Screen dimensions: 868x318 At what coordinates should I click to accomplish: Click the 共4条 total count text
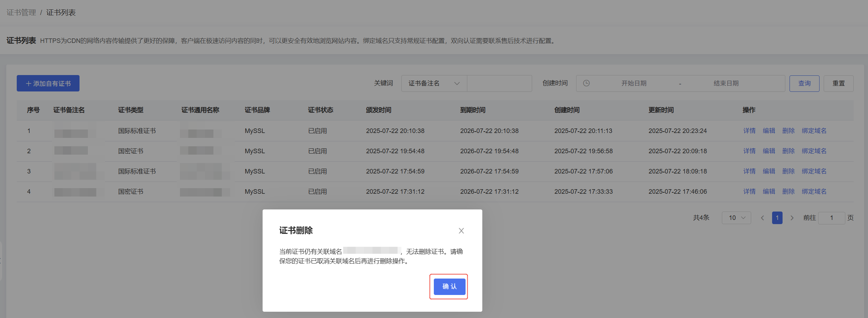701,217
